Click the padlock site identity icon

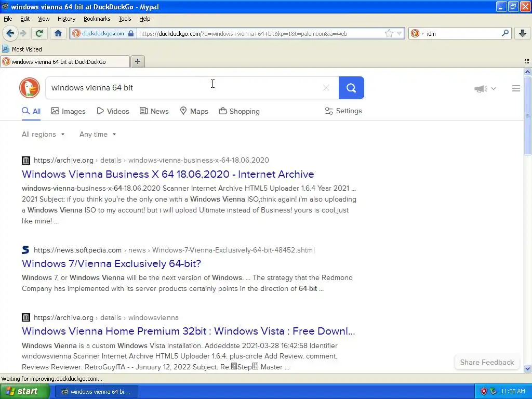point(130,33)
